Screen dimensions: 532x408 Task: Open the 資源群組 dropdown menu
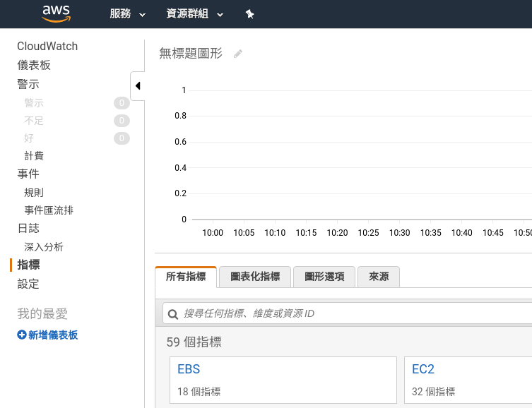[195, 14]
